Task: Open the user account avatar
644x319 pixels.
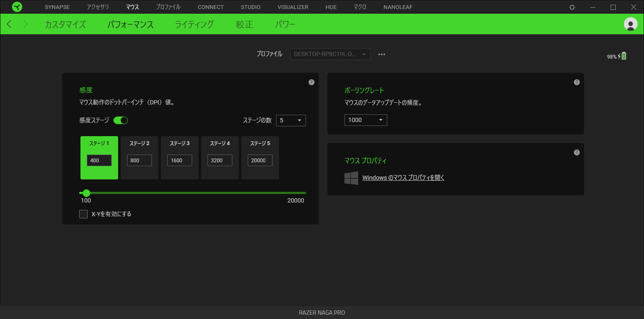Action: 631,24
